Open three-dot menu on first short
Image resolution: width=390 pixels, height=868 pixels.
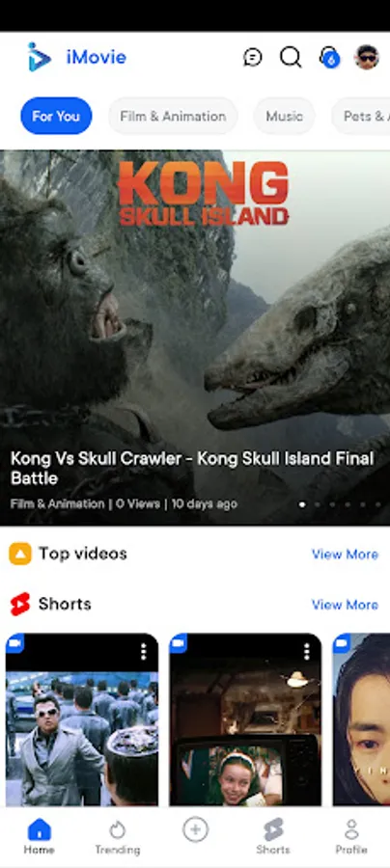[x=144, y=652]
